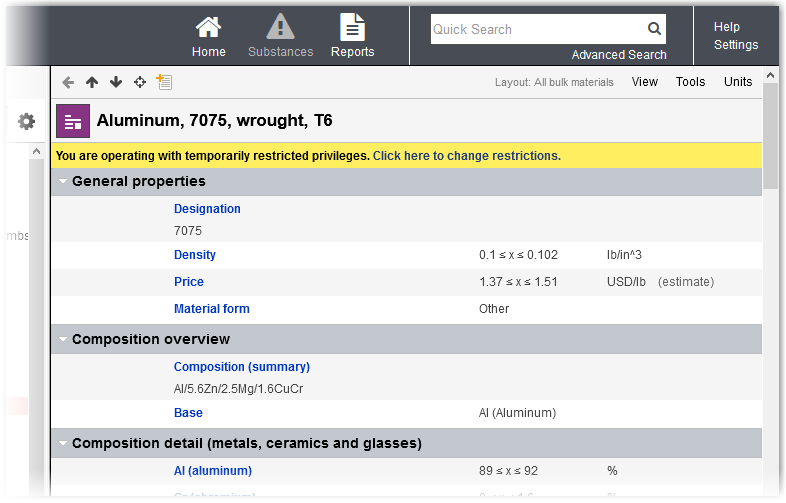The width and height of the screenshot is (786, 503).
Task: Click the add-to-list icon with plus
Action: click(164, 82)
